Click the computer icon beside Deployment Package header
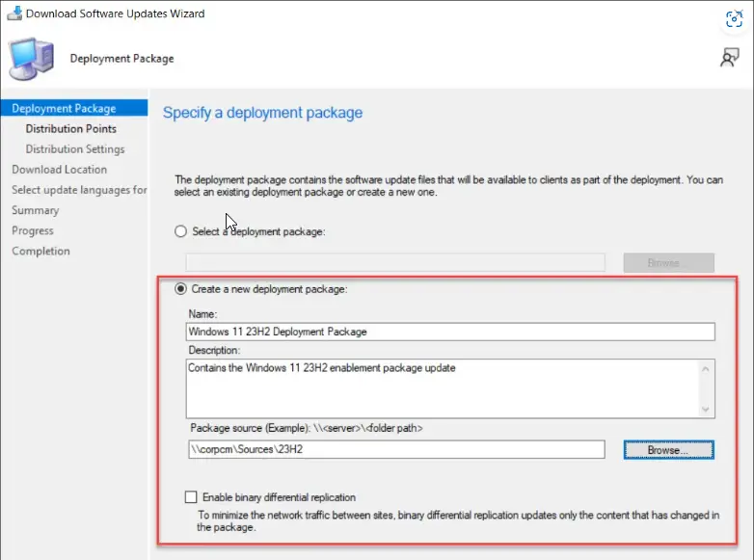Image resolution: width=754 pixels, height=560 pixels. click(x=32, y=59)
